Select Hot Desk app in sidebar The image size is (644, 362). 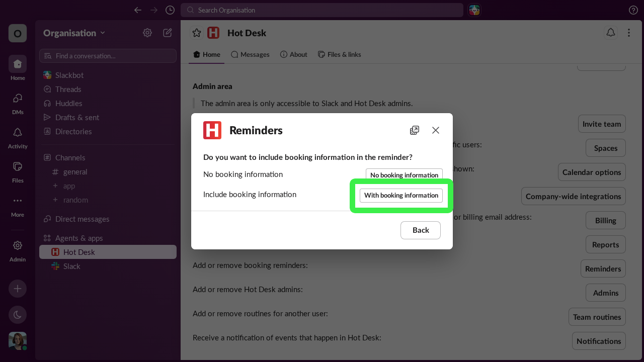click(108, 252)
